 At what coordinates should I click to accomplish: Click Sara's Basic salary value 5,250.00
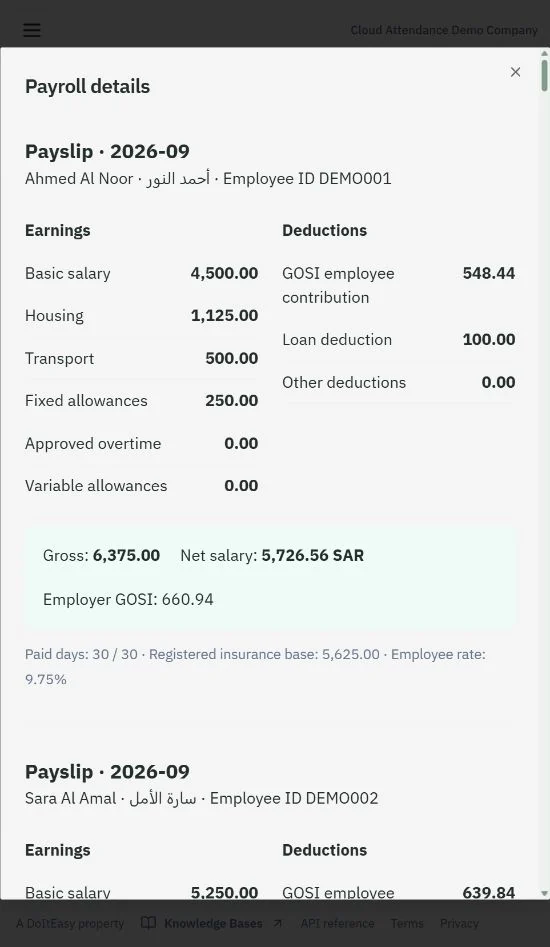(x=225, y=892)
